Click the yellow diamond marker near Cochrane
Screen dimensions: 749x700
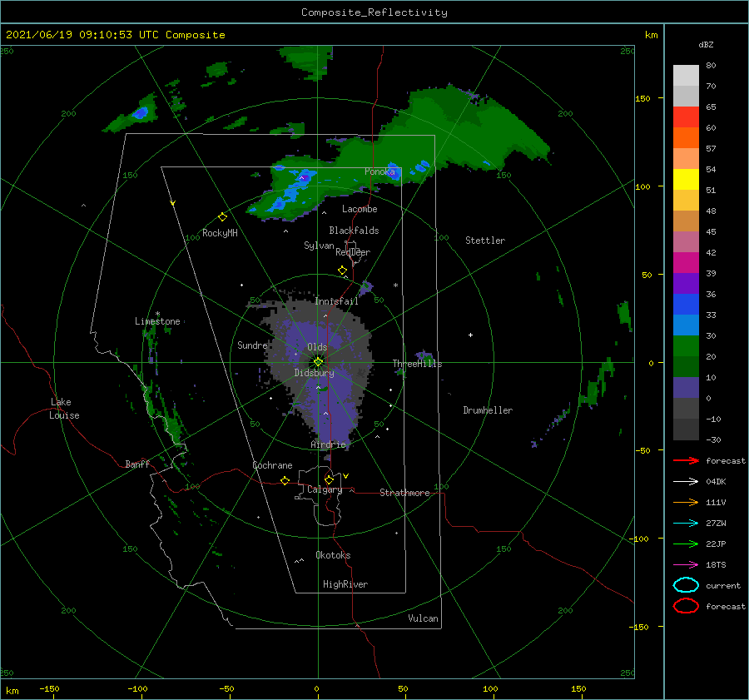[x=285, y=480]
